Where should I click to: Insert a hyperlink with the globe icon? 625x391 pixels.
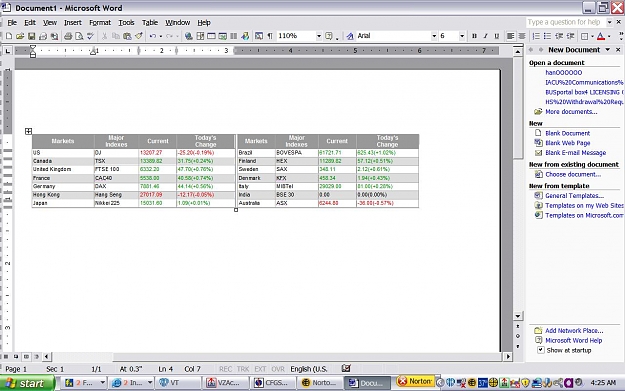(189, 36)
